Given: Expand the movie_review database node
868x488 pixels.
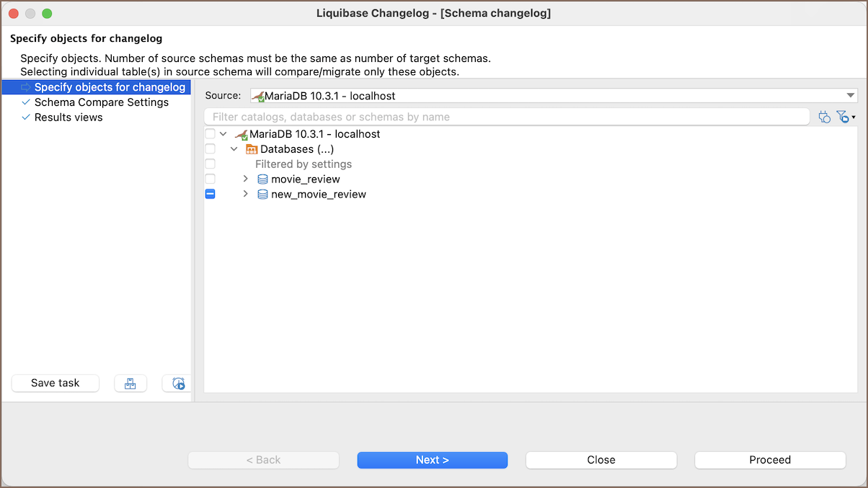Looking at the screenshot, I should tap(245, 179).
